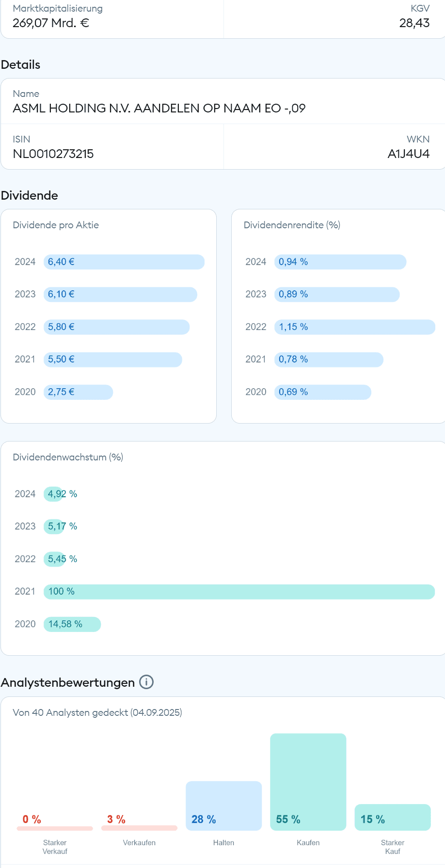445x868 pixels.
Task: Click the Kaufen 55 % analyst bar
Action: [x=308, y=782]
